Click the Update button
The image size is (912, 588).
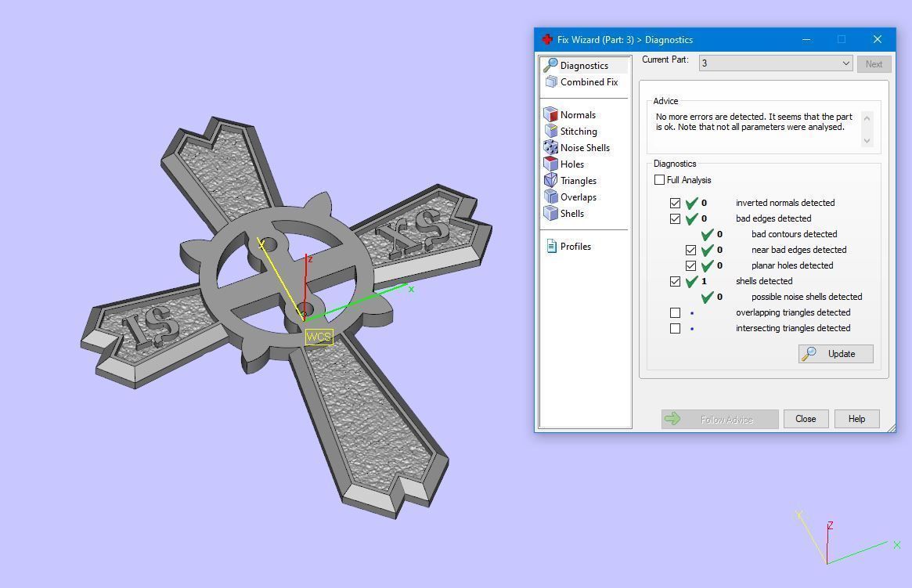[x=836, y=354]
